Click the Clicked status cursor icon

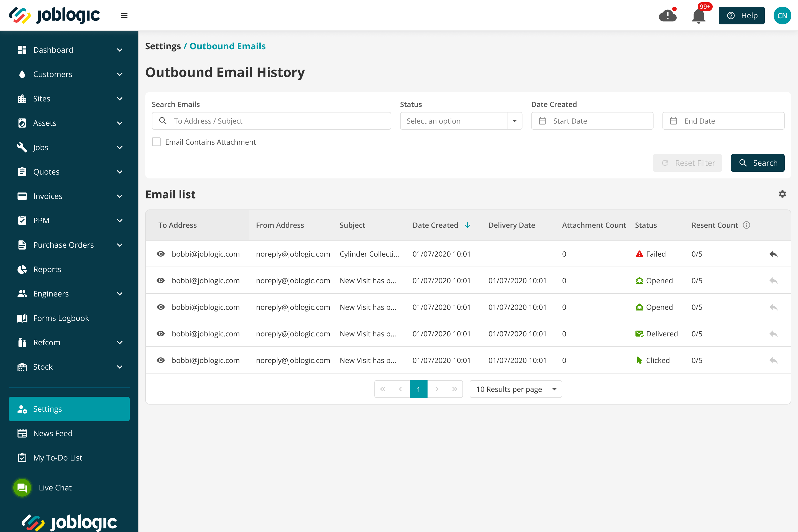point(639,360)
